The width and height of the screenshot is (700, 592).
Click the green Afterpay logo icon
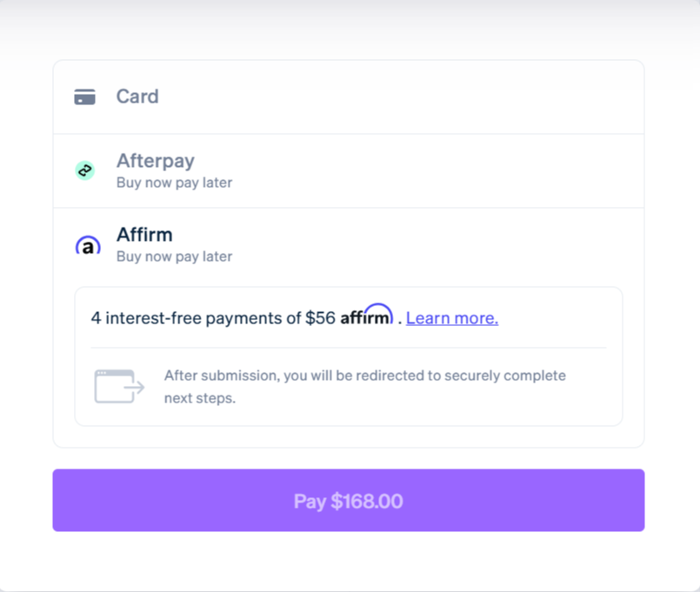(x=85, y=170)
